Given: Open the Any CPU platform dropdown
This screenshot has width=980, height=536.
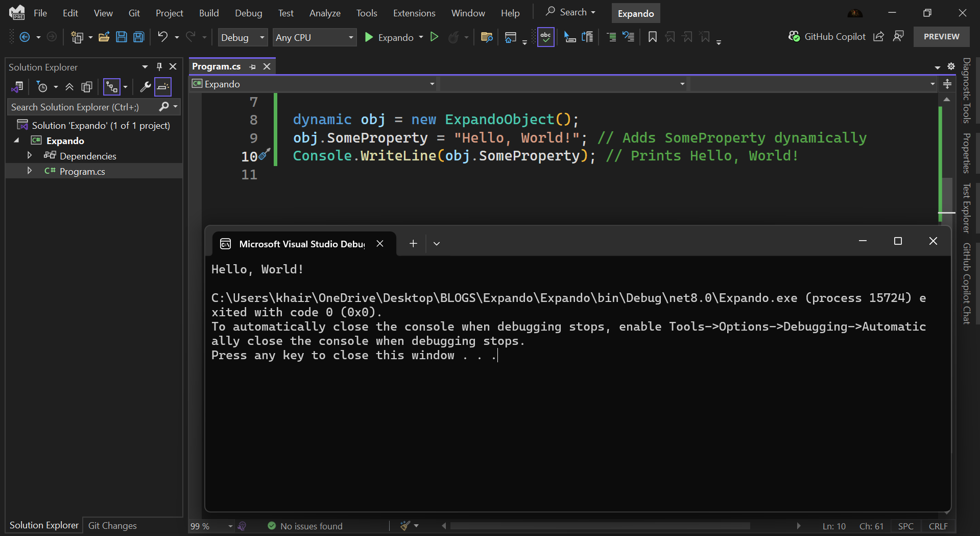Looking at the screenshot, I should click(315, 37).
